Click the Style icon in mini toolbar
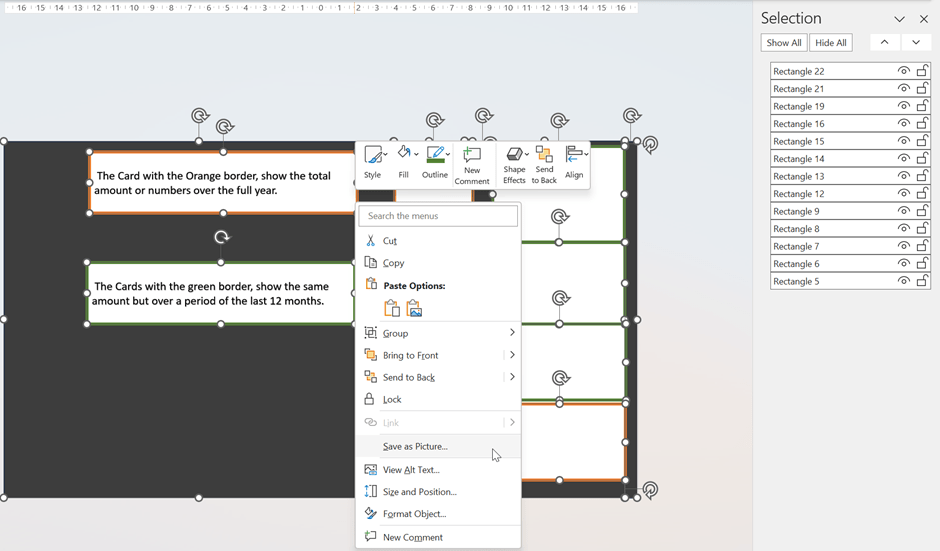The height and width of the screenshot is (551, 940). pyautogui.click(x=373, y=156)
